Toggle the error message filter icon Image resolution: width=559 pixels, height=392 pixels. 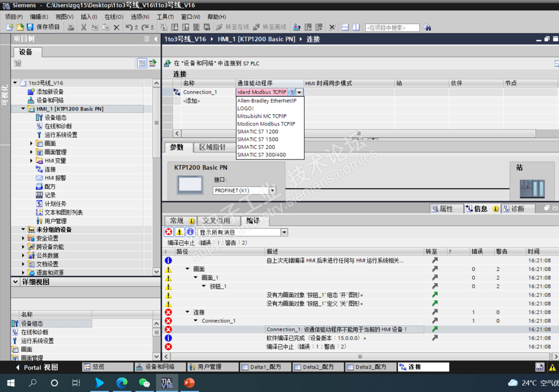[169, 232]
